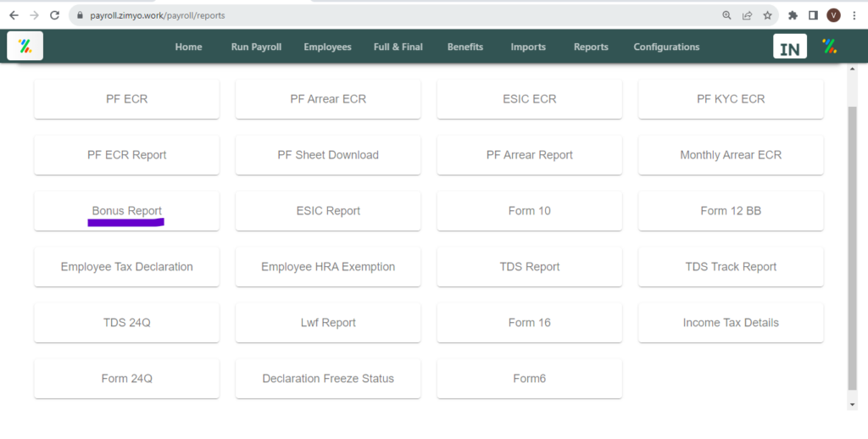Open the Employee Tax Declaration card

(x=127, y=267)
